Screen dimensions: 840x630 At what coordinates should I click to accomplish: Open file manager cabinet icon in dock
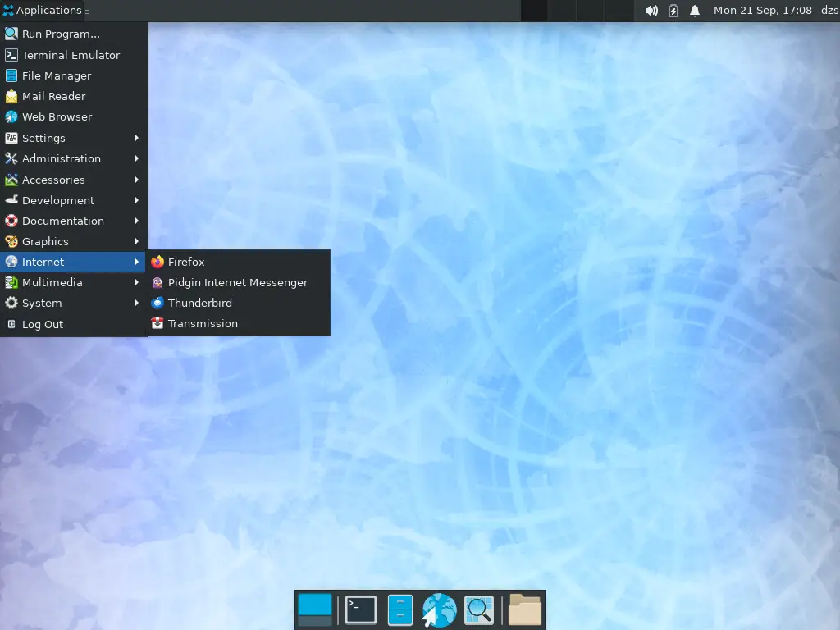pyautogui.click(x=399, y=609)
